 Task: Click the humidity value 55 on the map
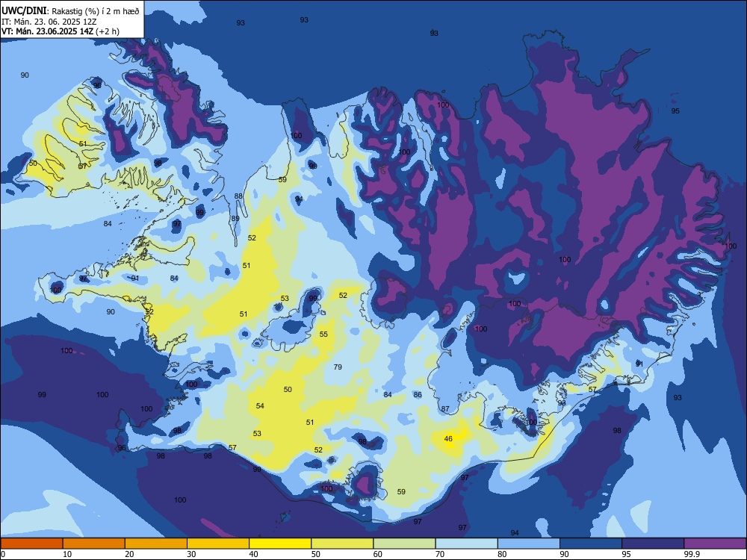coord(323,335)
